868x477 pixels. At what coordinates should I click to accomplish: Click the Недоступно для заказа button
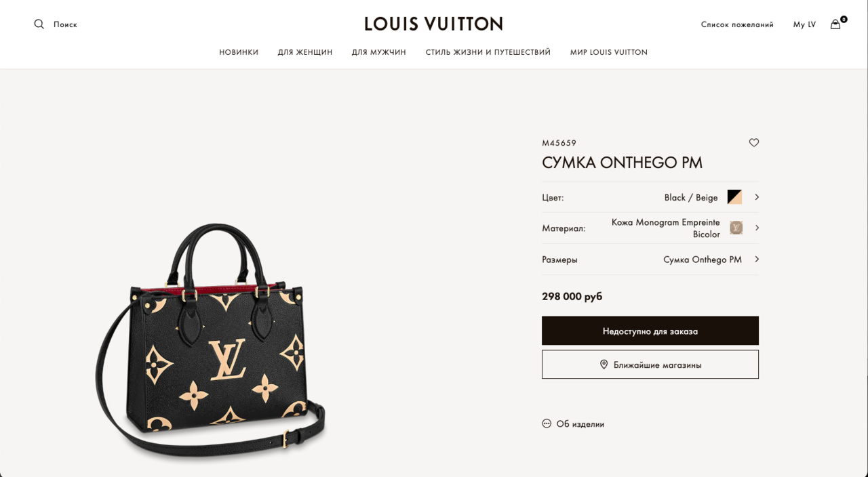(650, 331)
